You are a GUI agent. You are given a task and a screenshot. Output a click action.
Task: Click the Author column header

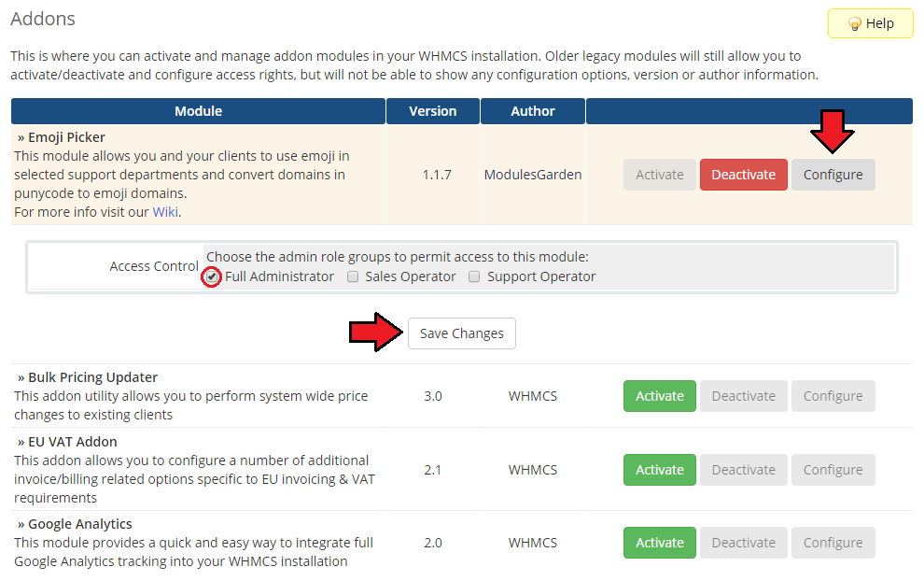(x=533, y=111)
